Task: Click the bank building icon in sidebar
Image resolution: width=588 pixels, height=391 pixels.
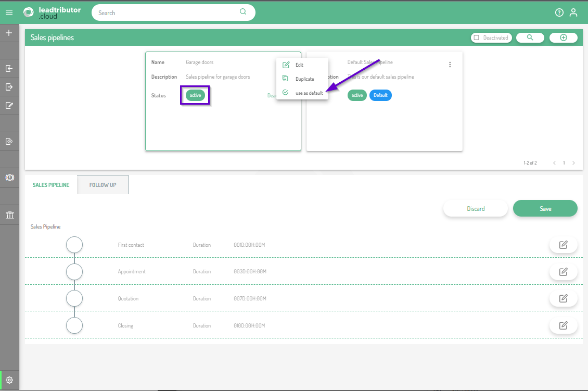Action: (x=9, y=215)
